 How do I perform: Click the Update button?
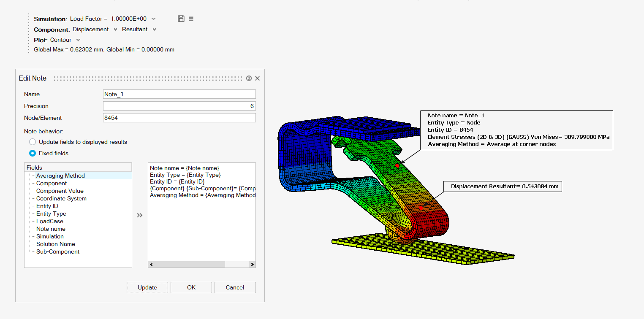[x=147, y=287]
